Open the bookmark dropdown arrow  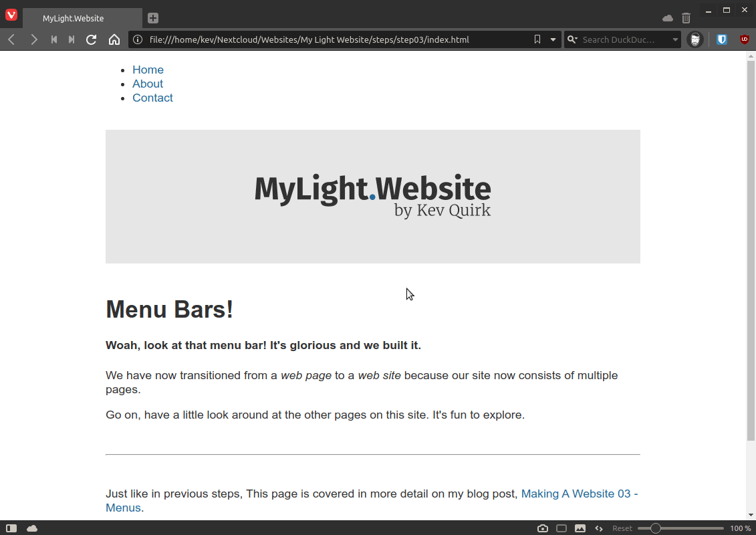coord(553,39)
